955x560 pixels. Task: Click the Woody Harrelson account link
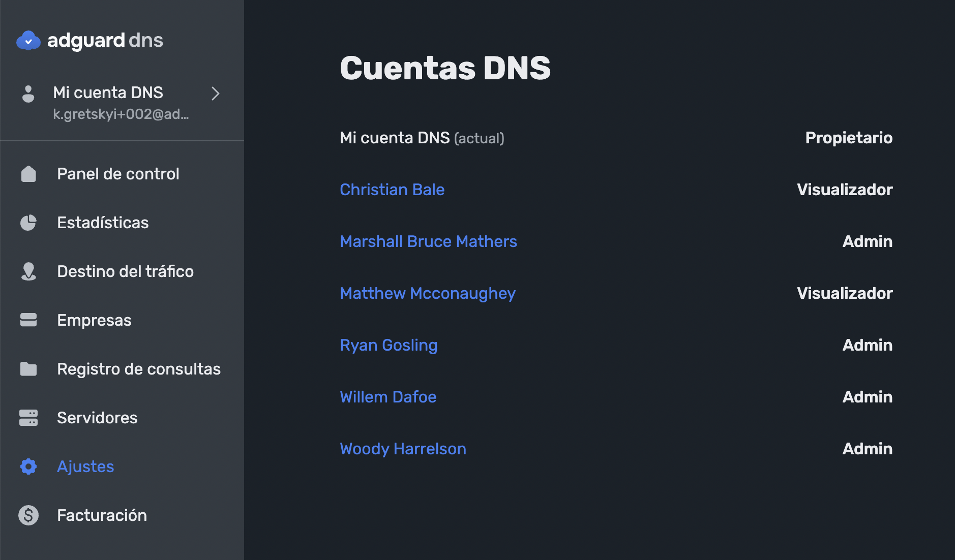pos(403,449)
